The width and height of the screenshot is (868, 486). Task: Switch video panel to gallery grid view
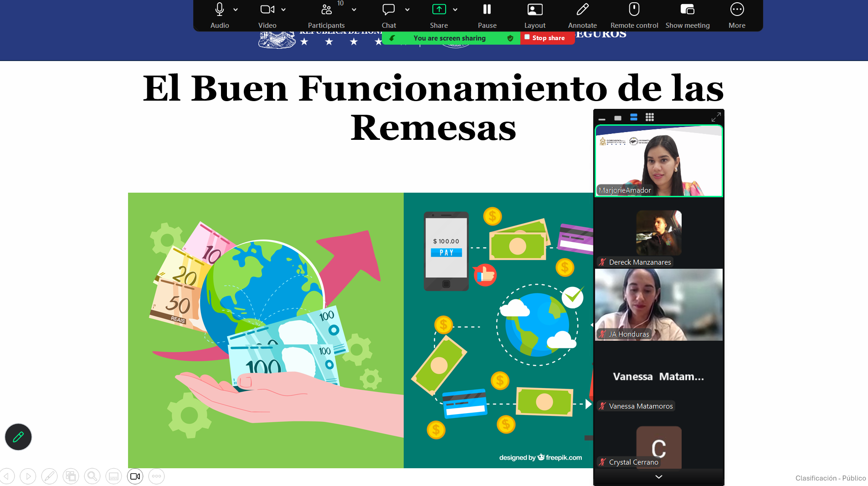(650, 118)
